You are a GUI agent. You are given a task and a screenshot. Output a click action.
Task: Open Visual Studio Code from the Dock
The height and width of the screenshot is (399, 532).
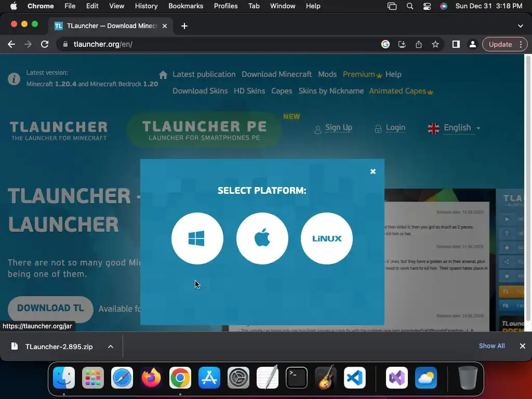[355, 378]
